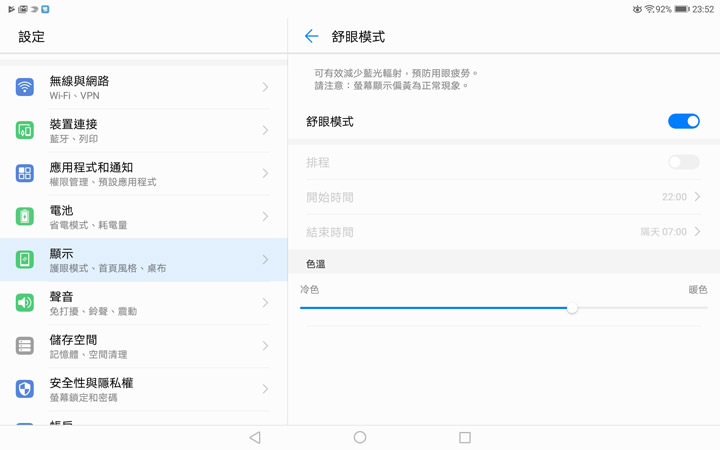Tap the 設定 header title

[32, 36]
